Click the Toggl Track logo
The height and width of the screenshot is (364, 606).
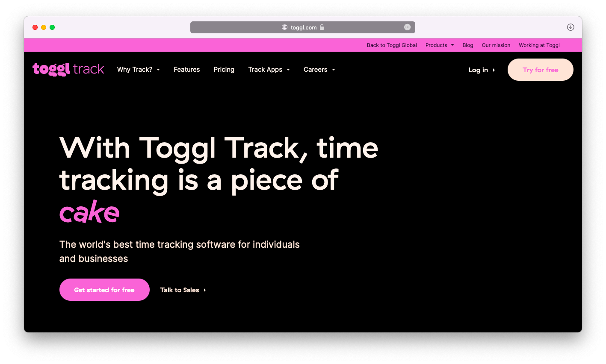tap(68, 69)
